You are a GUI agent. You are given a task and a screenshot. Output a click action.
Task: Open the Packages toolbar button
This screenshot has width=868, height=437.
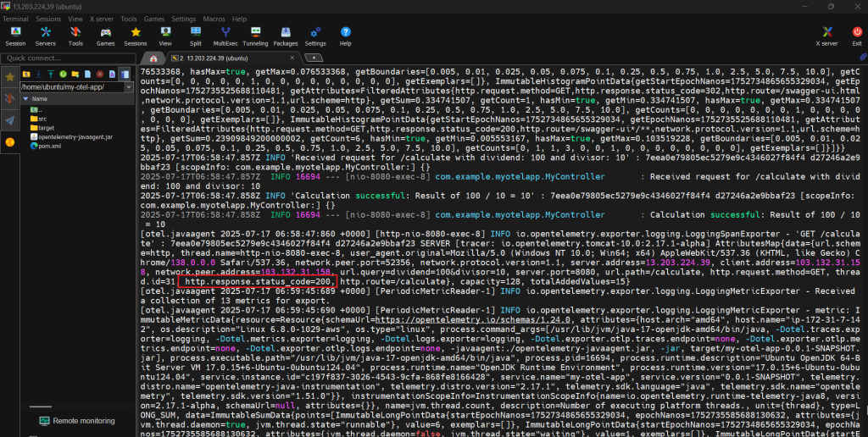286,36
